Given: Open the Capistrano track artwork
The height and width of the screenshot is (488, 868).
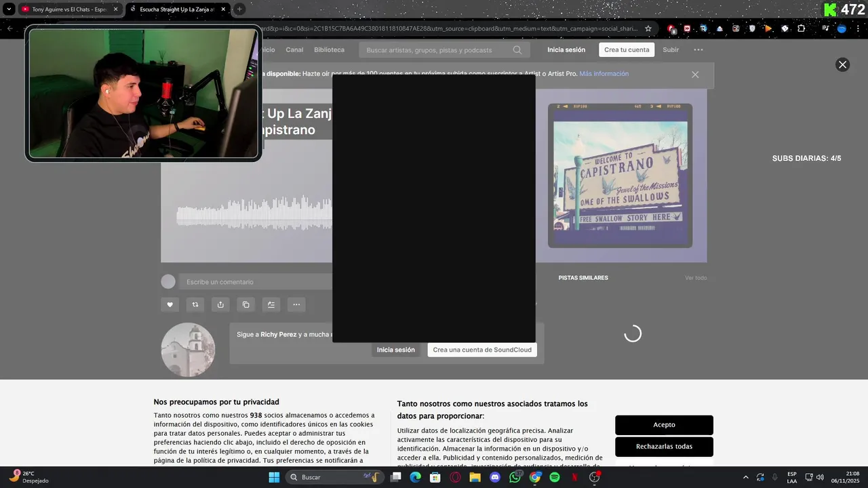Looking at the screenshot, I should [620, 176].
